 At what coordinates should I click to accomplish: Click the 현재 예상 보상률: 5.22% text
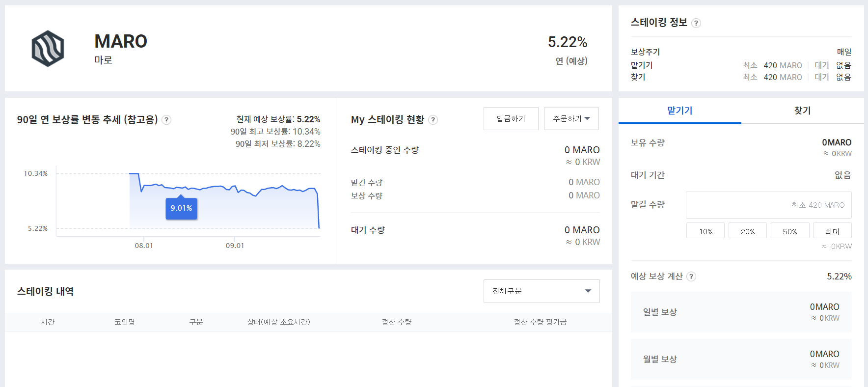coord(278,119)
